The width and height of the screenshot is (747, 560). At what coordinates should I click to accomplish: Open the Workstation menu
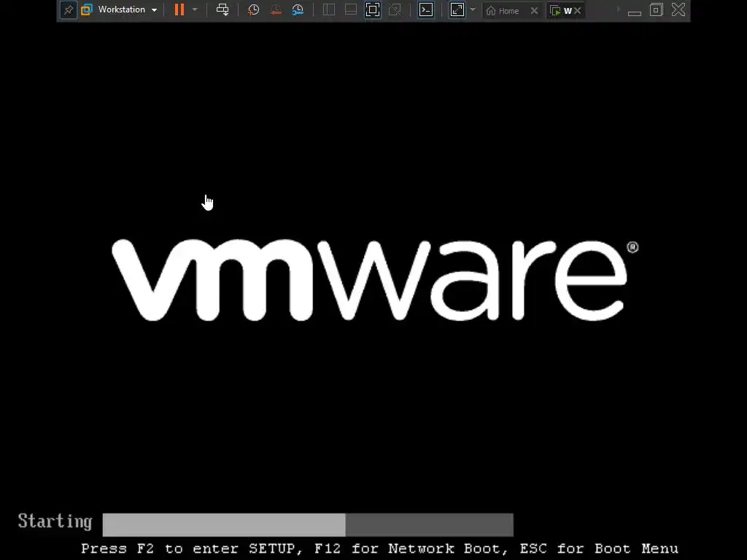[x=122, y=9]
